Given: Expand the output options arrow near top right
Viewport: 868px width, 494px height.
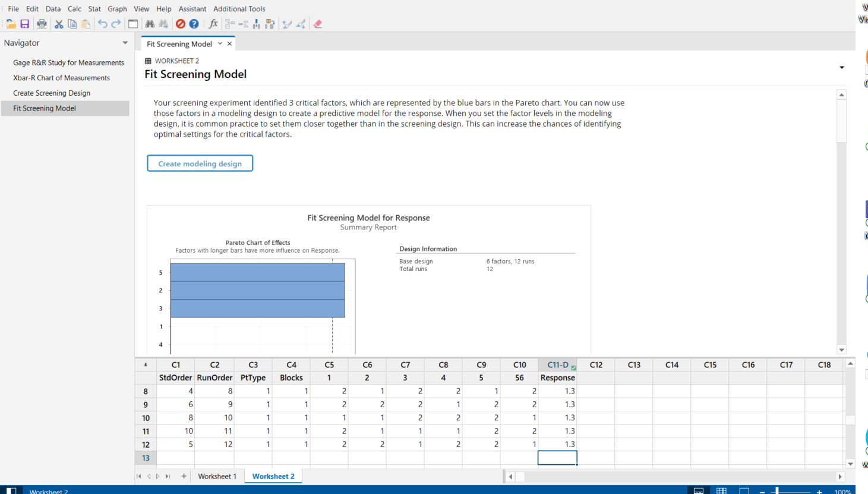Looking at the screenshot, I should 842,67.
